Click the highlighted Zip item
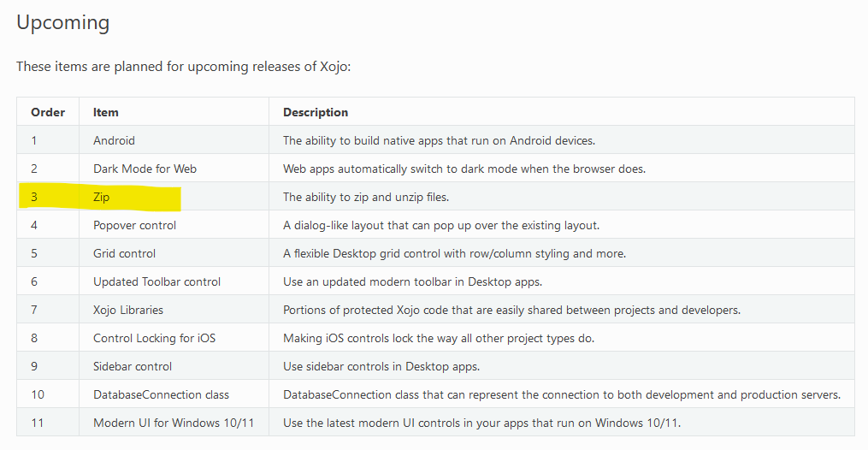The height and width of the screenshot is (450, 868). (x=101, y=197)
